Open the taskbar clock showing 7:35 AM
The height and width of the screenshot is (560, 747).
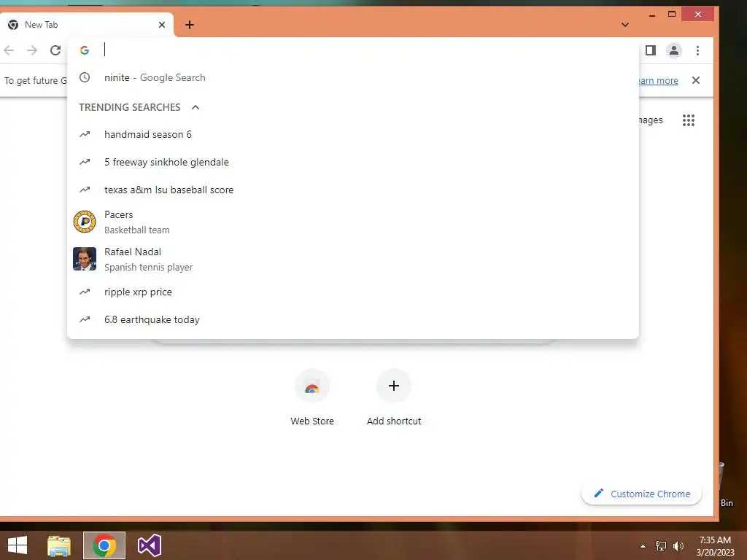[715, 545]
